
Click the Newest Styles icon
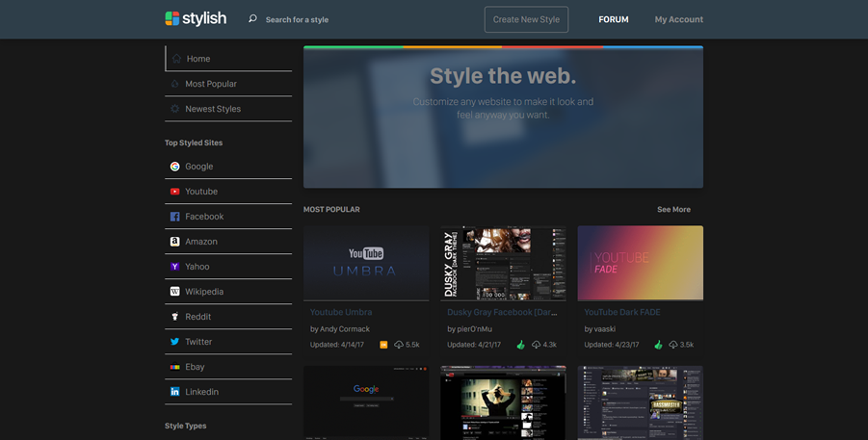[175, 109]
